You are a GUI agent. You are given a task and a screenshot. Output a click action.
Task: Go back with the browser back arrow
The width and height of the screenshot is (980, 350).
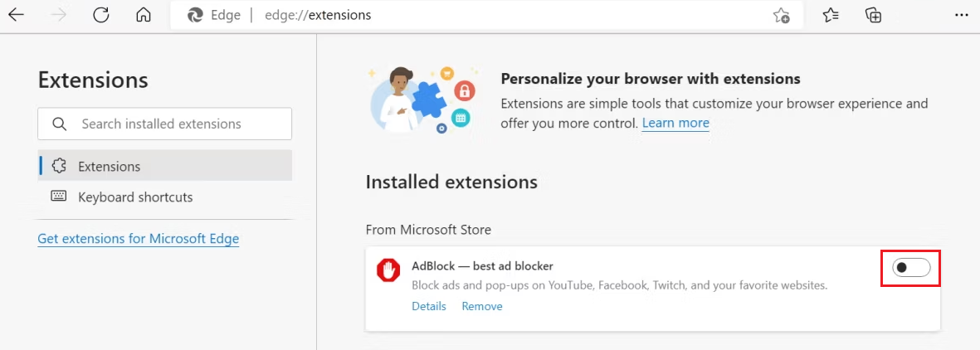(x=17, y=15)
